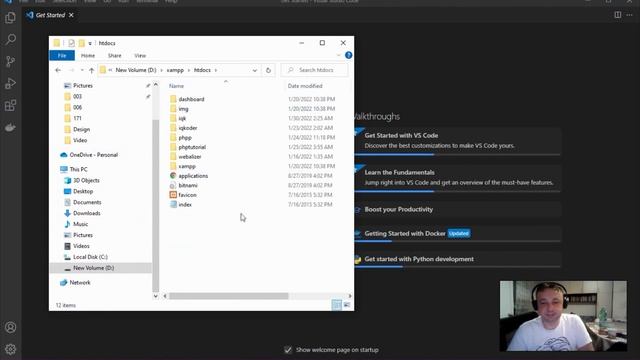Click the chevron after xampp in address bar
The height and width of the screenshot is (360, 640).
click(x=189, y=70)
